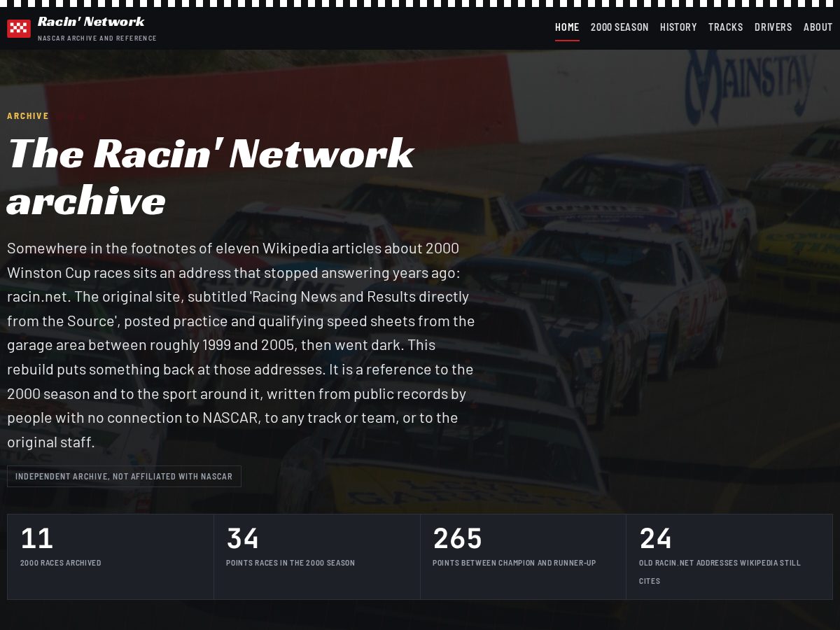Viewport: 840px width, 630px height.
Task: Go to the Home nav item
Action: 567,27
